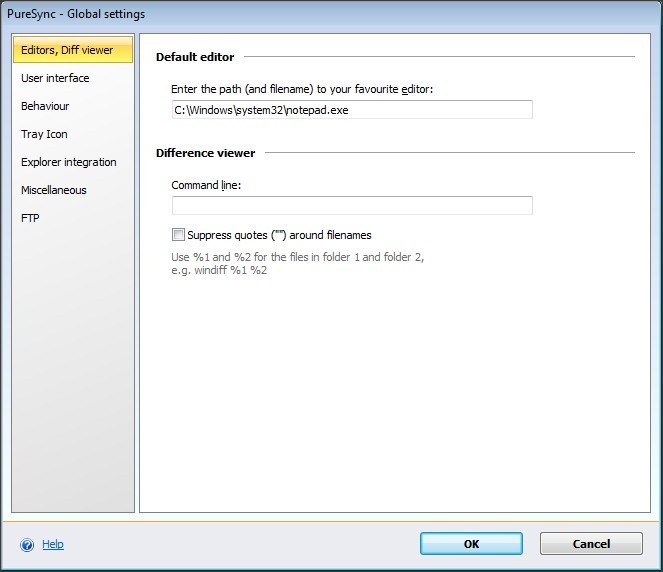Open the Help link
The image size is (663, 572).
[53, 544]
